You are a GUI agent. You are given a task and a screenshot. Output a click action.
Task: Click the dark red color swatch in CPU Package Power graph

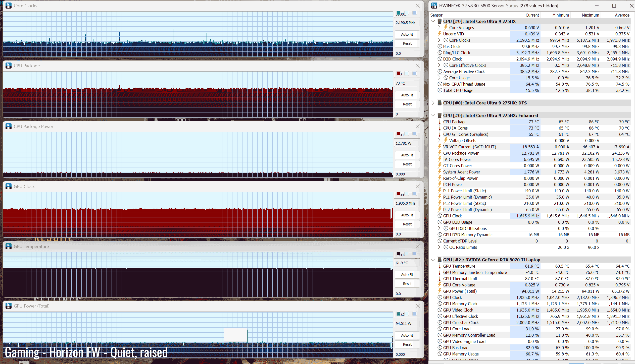(x=399, y=134)
